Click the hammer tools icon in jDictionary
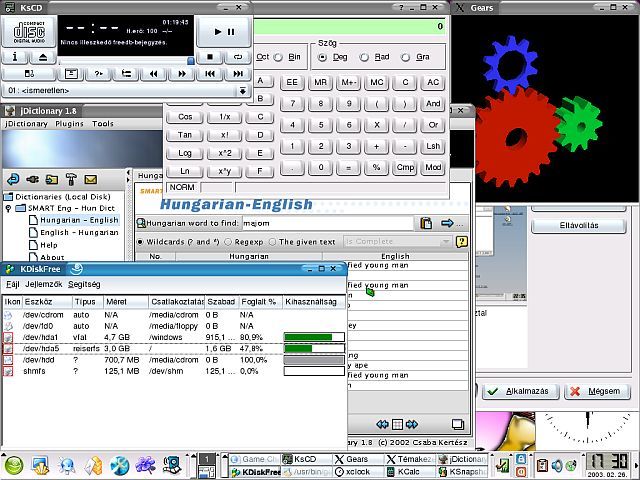 (x=72, y=179)
